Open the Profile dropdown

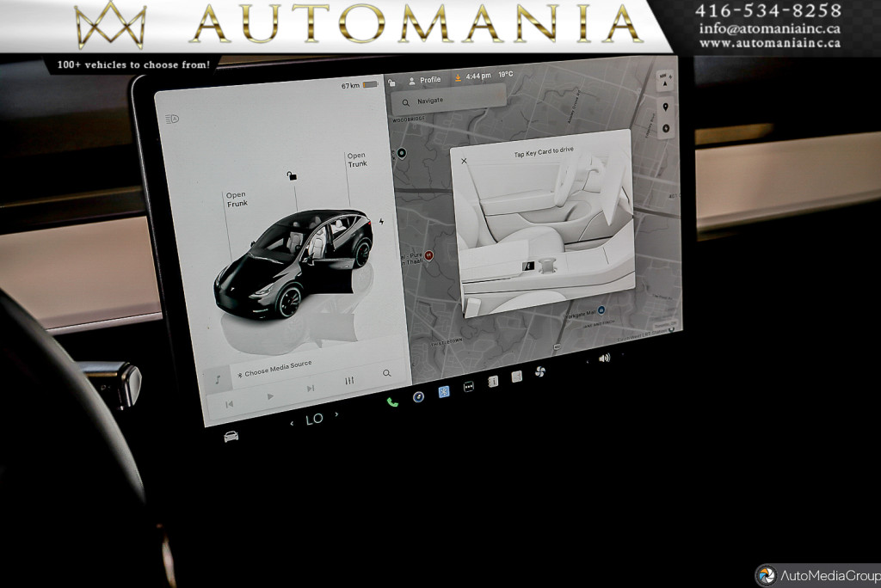[425, 80]
